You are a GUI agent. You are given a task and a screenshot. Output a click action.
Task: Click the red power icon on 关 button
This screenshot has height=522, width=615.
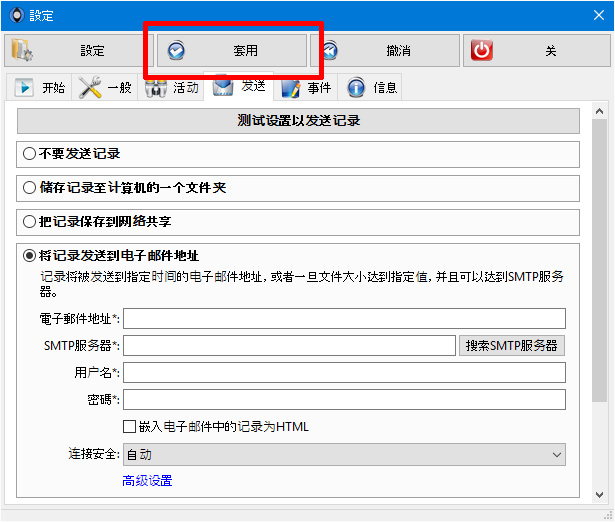click(482, 50)
